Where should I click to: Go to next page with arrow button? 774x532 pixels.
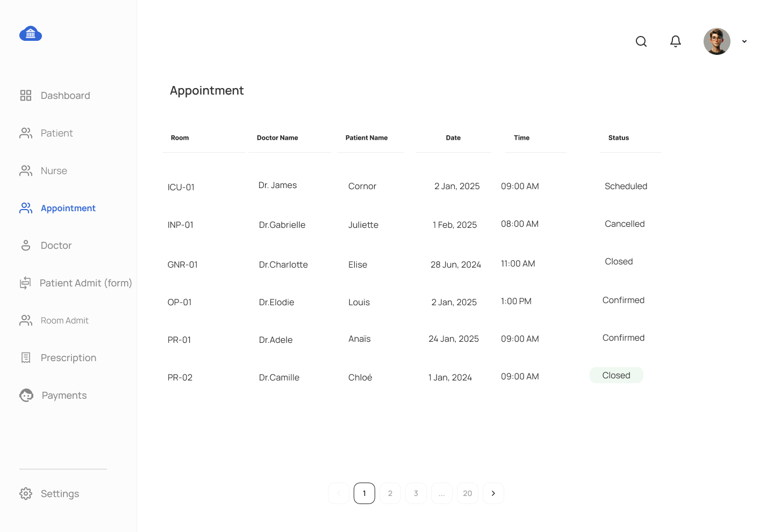[493, 493]
